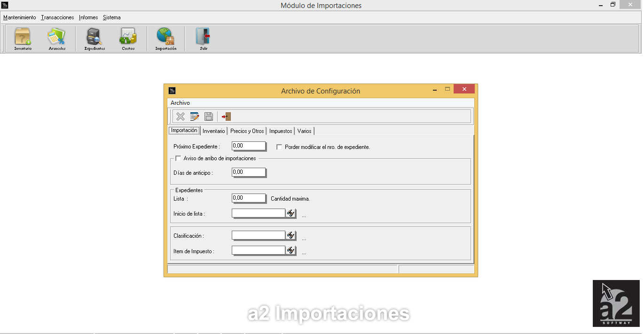Click the Próximo Expediente label

[196, 147]
